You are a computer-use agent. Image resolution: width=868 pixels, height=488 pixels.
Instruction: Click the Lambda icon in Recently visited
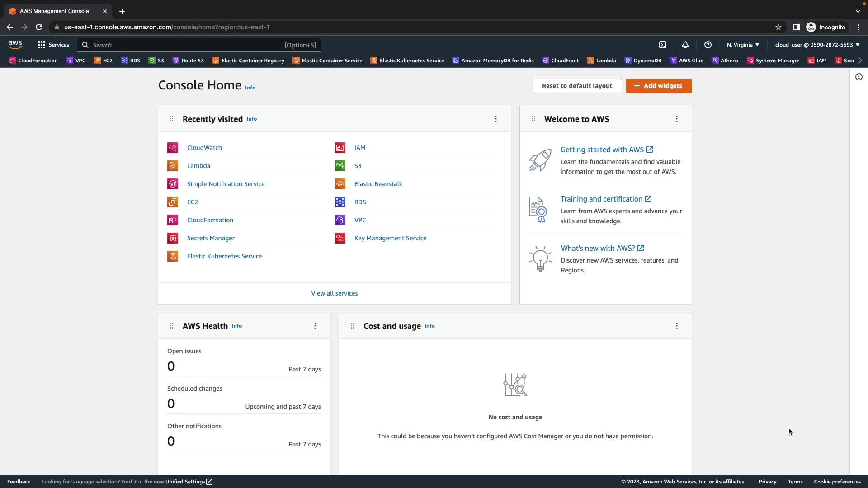(173, 166)
